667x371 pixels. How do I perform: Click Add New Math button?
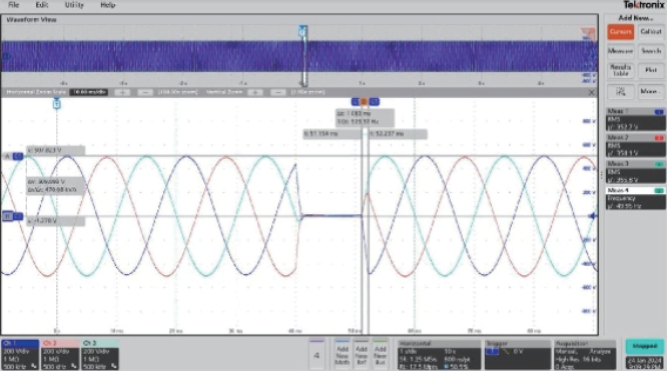point(342,354)
